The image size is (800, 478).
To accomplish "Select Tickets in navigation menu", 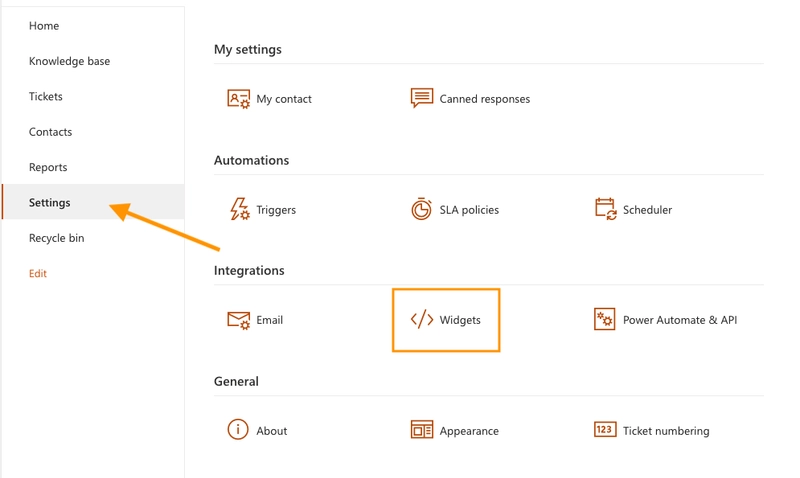I will [46, 97].
